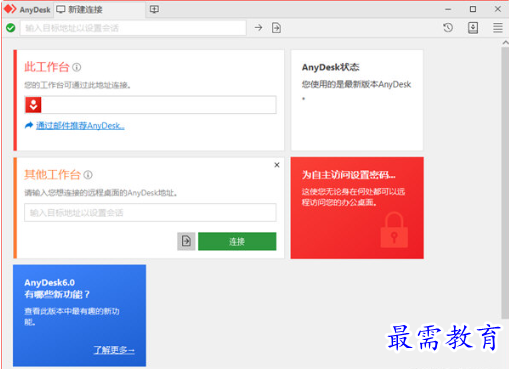Open the red 为自主访问设置密码 card
This screenshot has width=509, height=369.
coord(357,208)
